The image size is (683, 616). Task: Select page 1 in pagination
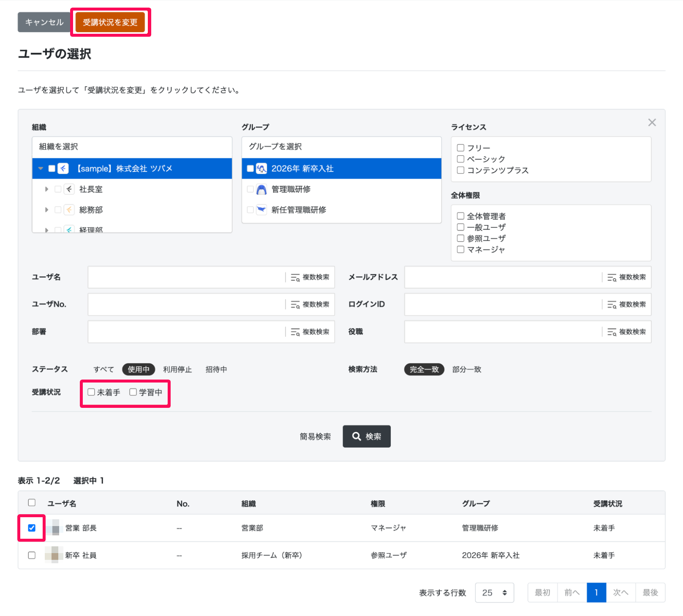[x=596, y=593]
